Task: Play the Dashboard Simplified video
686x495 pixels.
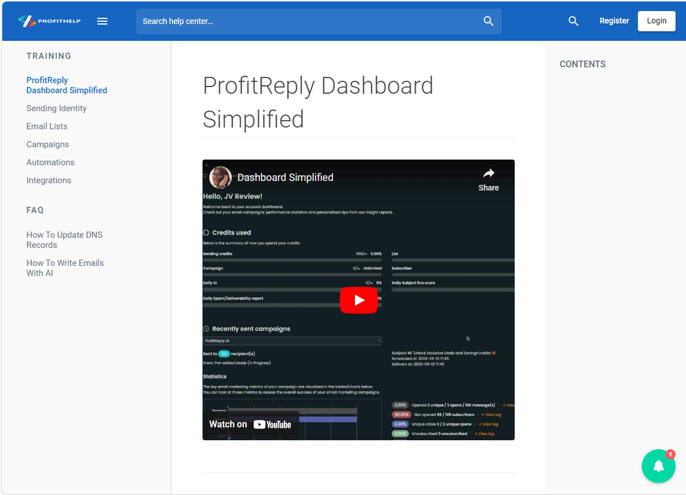Action: click(359, 300)
